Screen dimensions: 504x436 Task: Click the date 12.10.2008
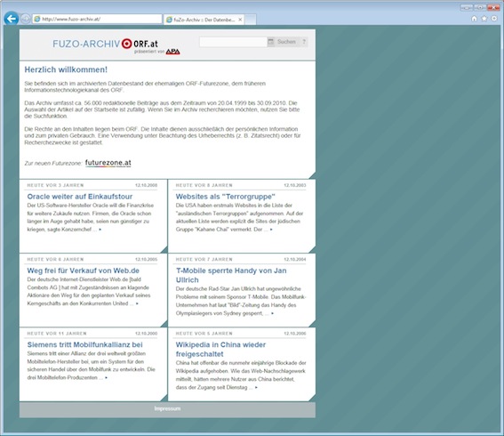click(147, 185)
